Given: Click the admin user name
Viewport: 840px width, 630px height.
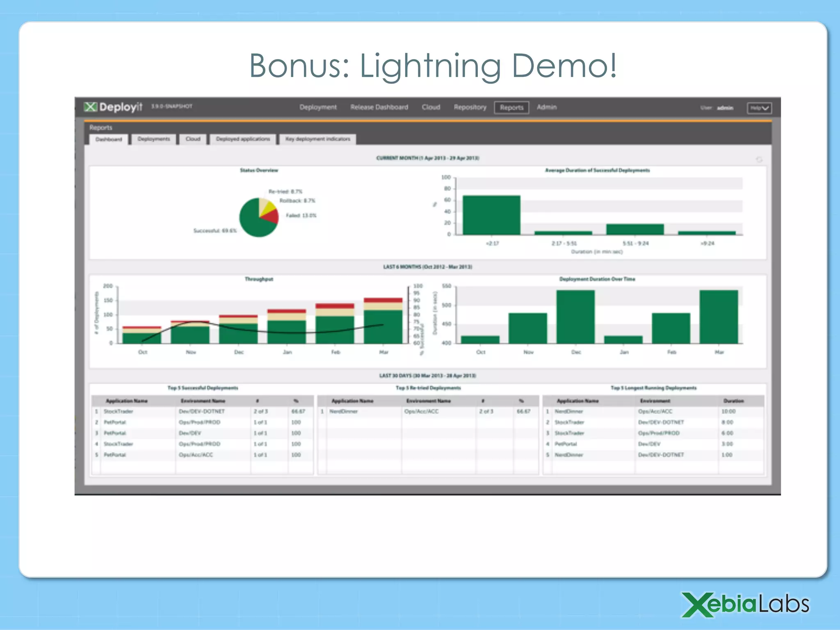Looking at the screenshot, I should pyautogui.click(x=725, y=108).
